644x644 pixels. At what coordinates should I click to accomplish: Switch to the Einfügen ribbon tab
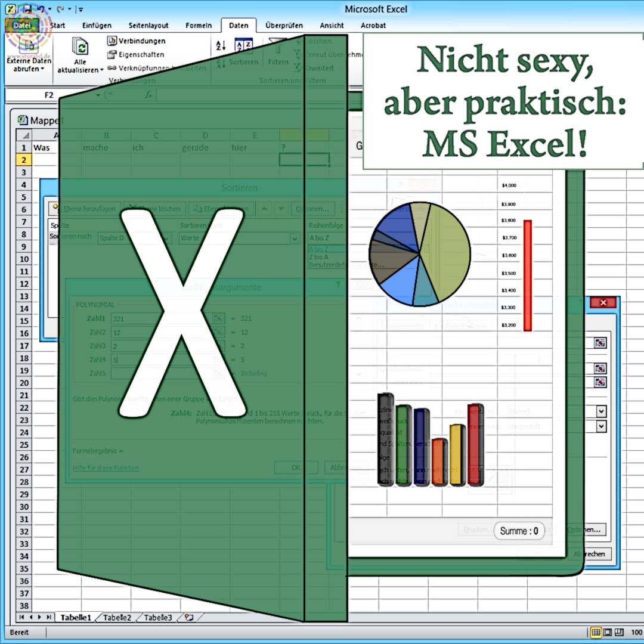tap(97, 26)
